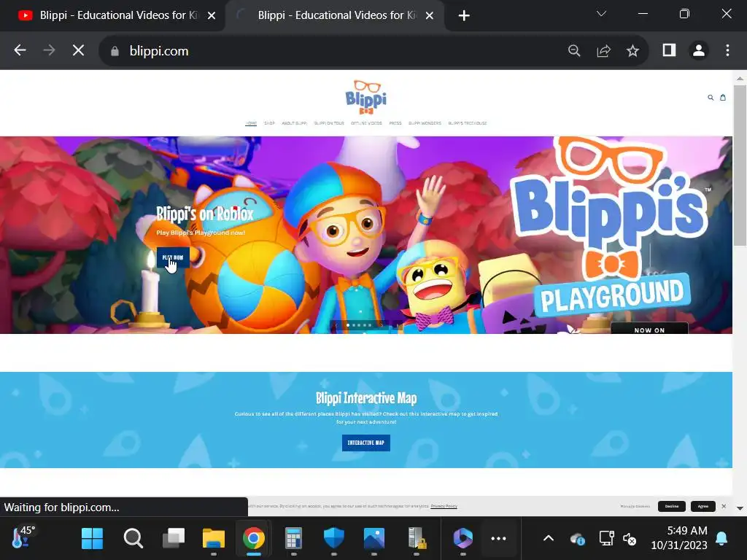Open the notifications bell icon

721,538
